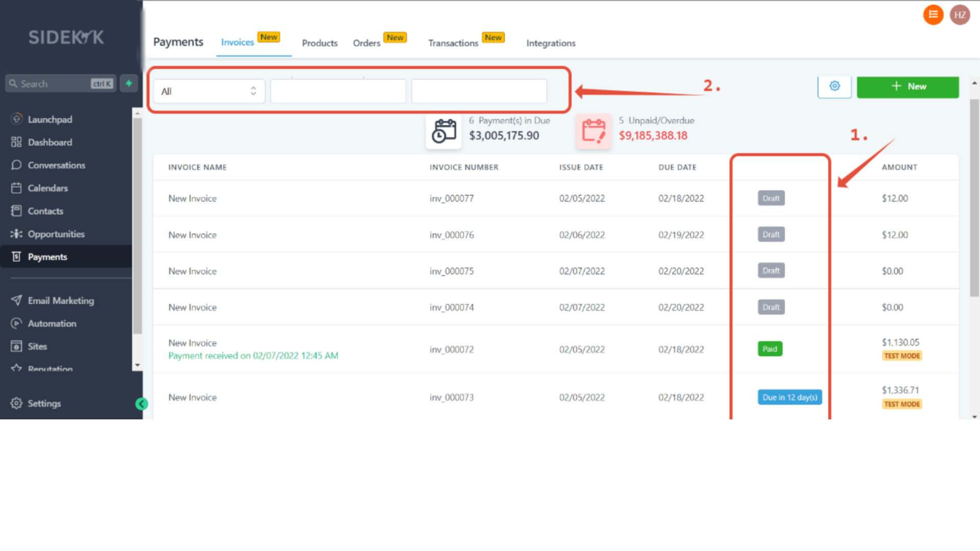
Task: Open Settings at sidebar bottom
Action: pyautogui.click(x=44, y=404)
